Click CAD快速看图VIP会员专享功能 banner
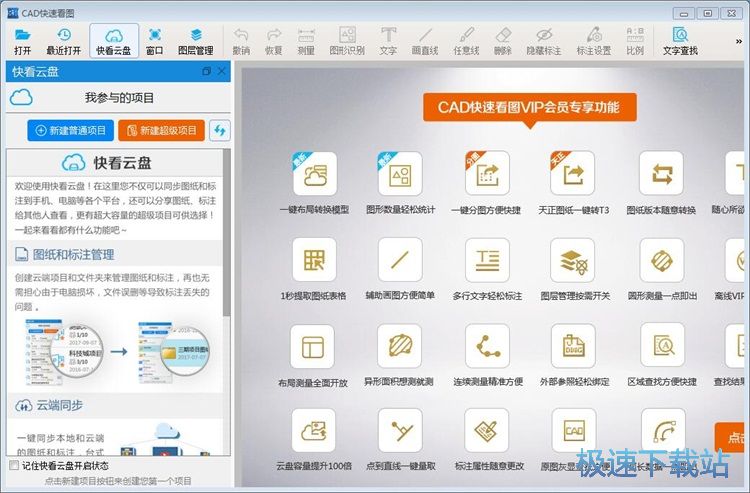 point(529,107)
